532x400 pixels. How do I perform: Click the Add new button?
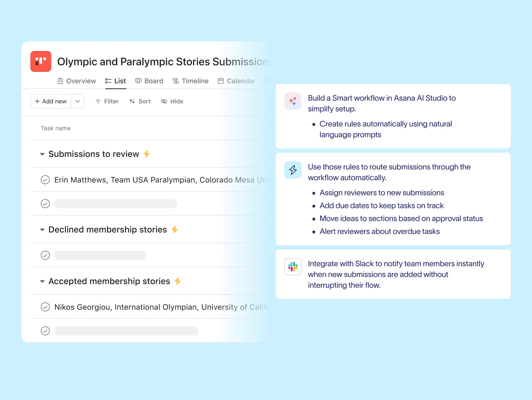click(x=51, y=101)
